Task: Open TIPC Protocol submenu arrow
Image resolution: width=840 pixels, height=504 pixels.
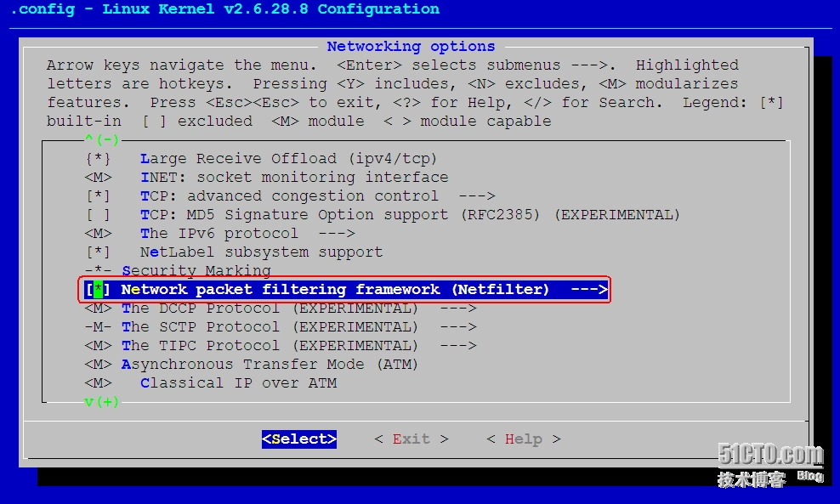Action: tap(458, 346)
